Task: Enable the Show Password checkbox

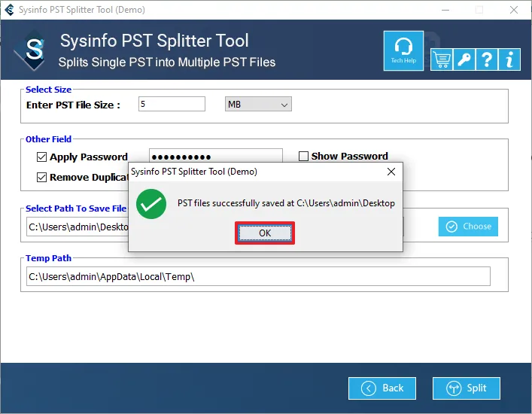Action: (303, 156)
